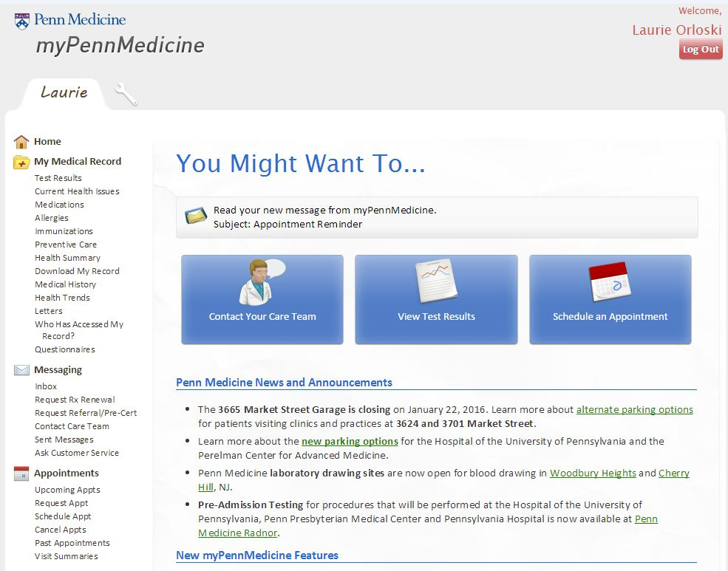Image resolution: width=728 pixels, height=571 pixels.
Task: Open View Test Results label
Action: (436, 317)
